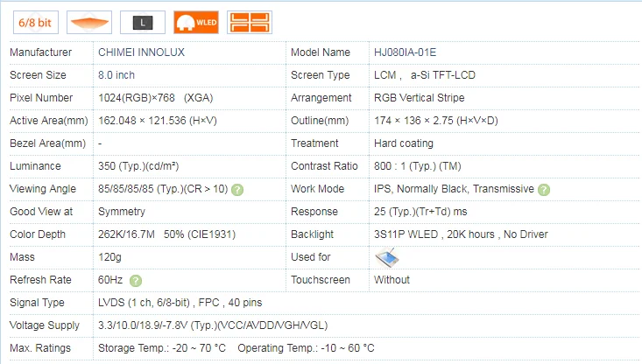Click the Response row label

pos(314,212)
